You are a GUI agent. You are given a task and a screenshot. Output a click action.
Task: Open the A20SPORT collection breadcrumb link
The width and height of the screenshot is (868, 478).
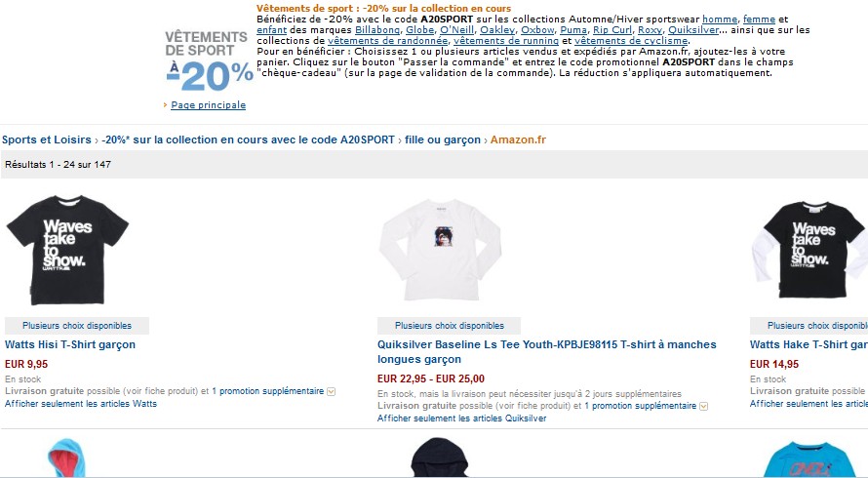(248, 139)
